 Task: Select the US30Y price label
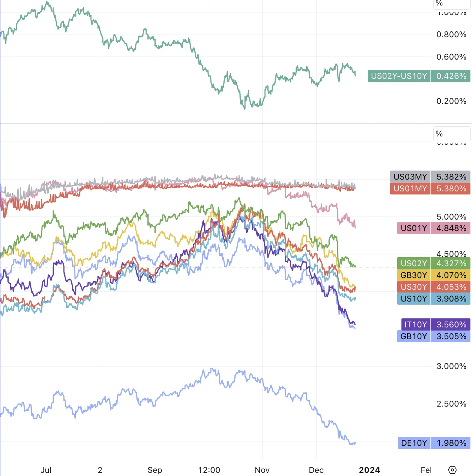433,287
